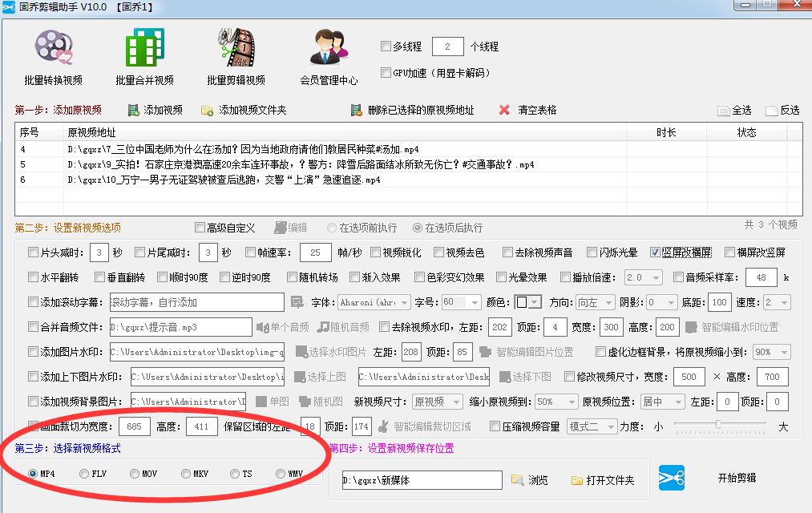Click 开始剪辑 text button
The image size is (812, 513).
coord(737,478)
